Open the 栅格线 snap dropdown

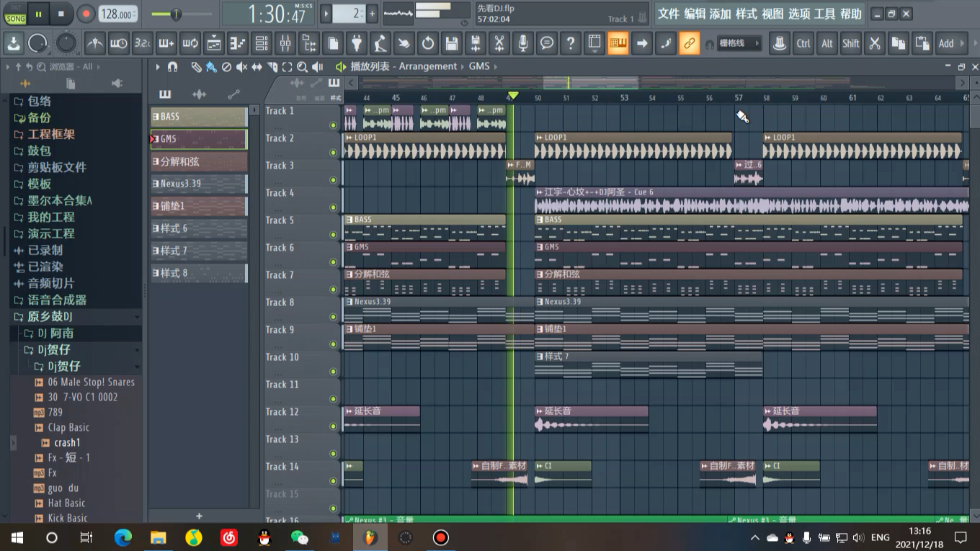coord(739,44)
